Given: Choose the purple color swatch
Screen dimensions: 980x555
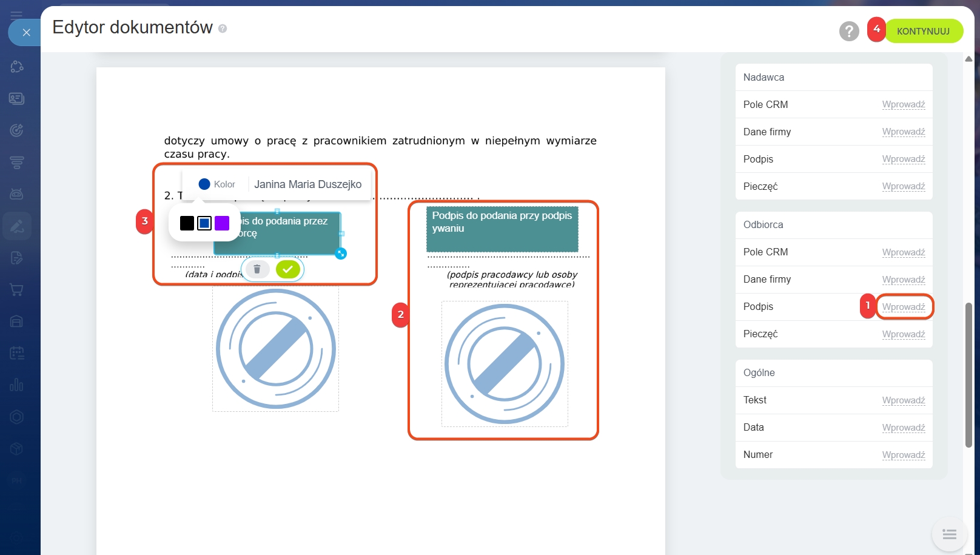Looking at the screenshot, I should 222,223.
